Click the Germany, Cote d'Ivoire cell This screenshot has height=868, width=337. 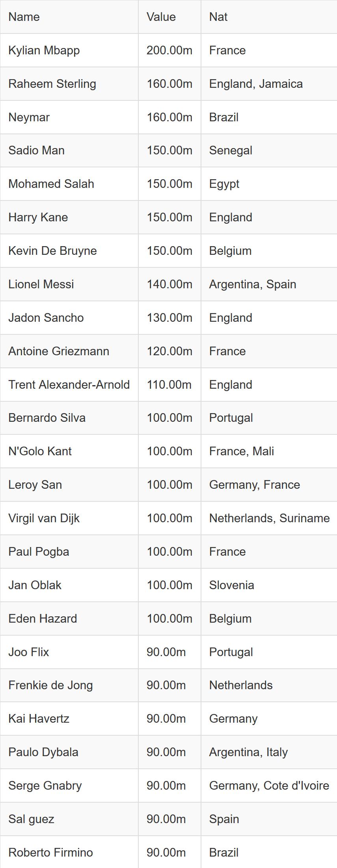pos(269,786)
